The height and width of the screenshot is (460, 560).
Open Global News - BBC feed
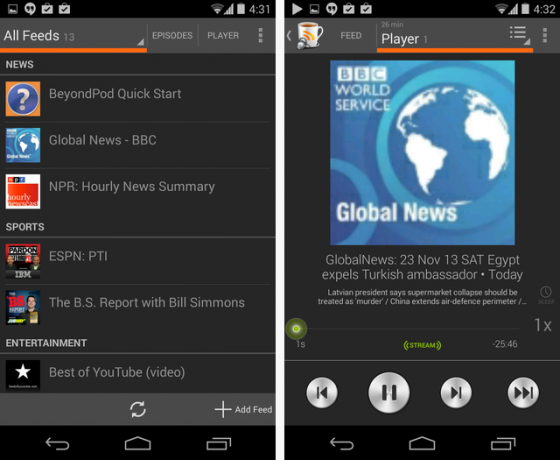pos(138,145)
